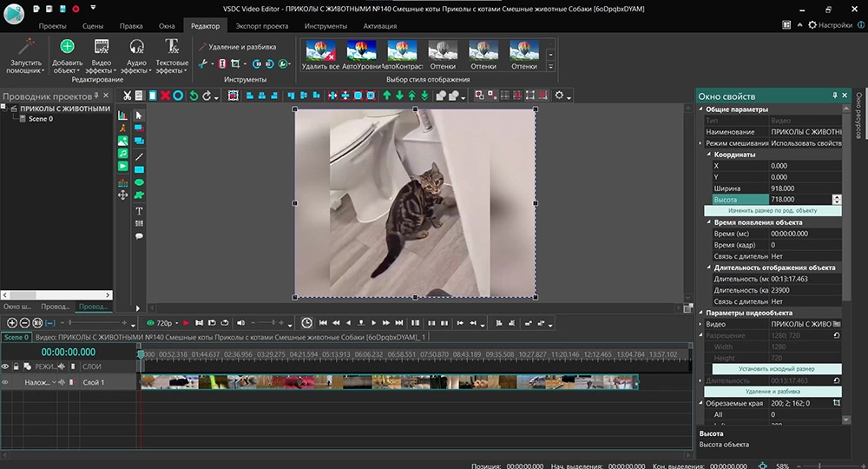Open the Экспорт проекта ribbon tab
Viewport: 868px width, 469px height.
click(x=262, y=26)
